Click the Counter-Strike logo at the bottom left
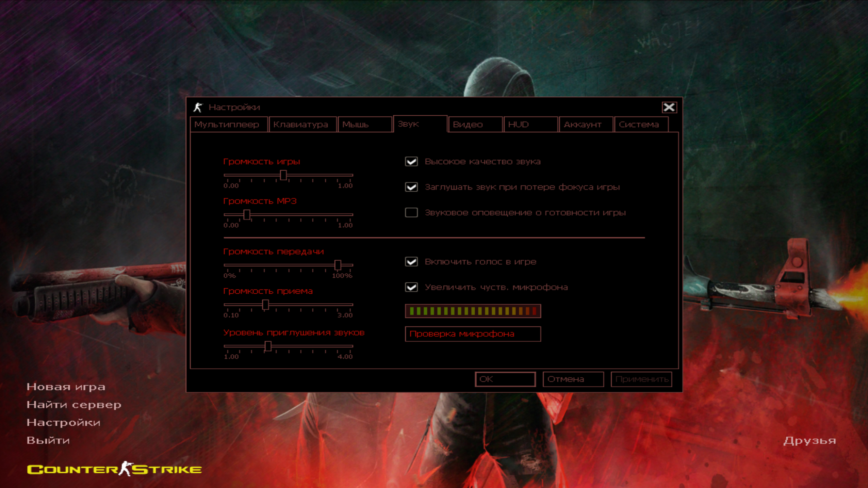 click(x=114, y=469)
